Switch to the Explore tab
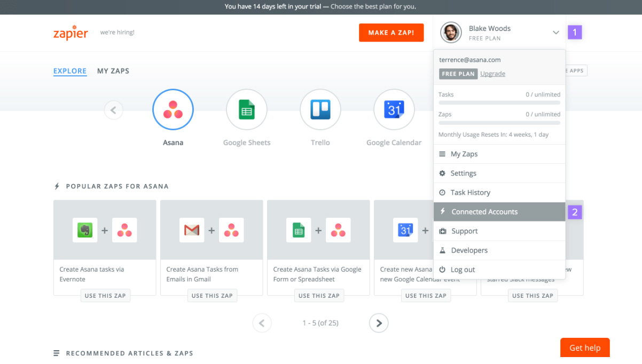 point(70,71)
